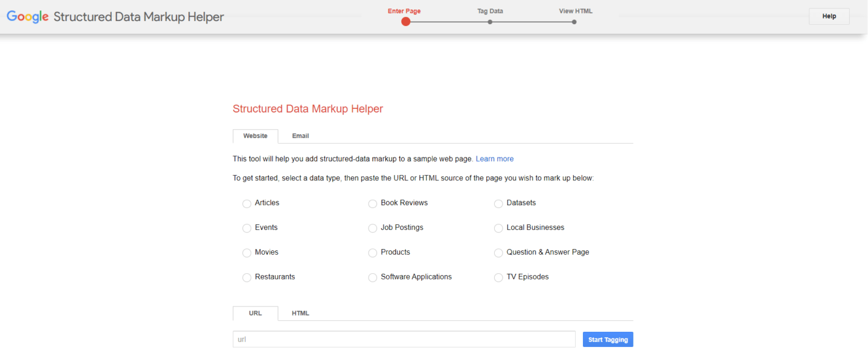Switch to the HTML input tab

[x=300, y=313]
